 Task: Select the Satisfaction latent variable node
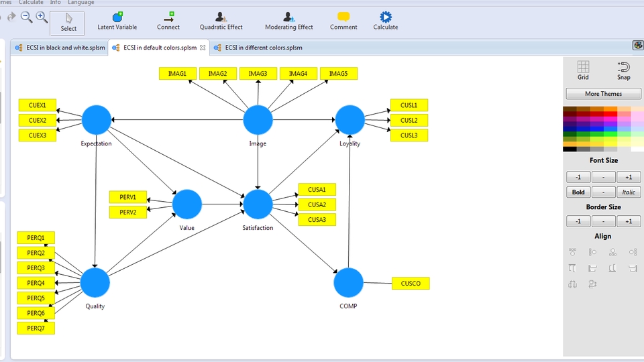point(258,204)
